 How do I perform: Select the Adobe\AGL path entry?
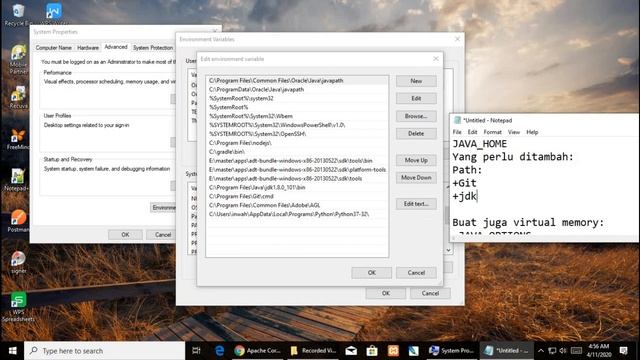[x=297, y=205]
